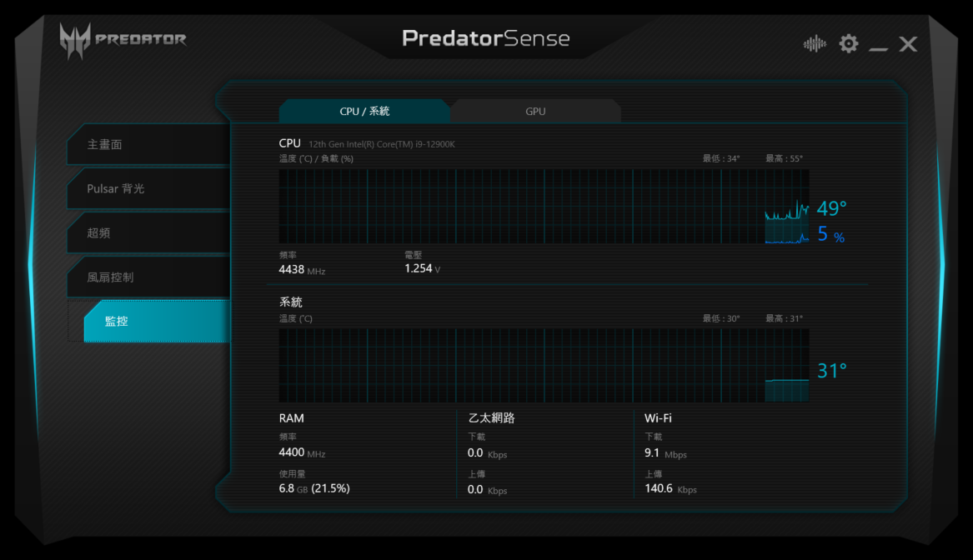
Task: Open the Pulsar 背光 sidebar item
Action: pos(149,188)
